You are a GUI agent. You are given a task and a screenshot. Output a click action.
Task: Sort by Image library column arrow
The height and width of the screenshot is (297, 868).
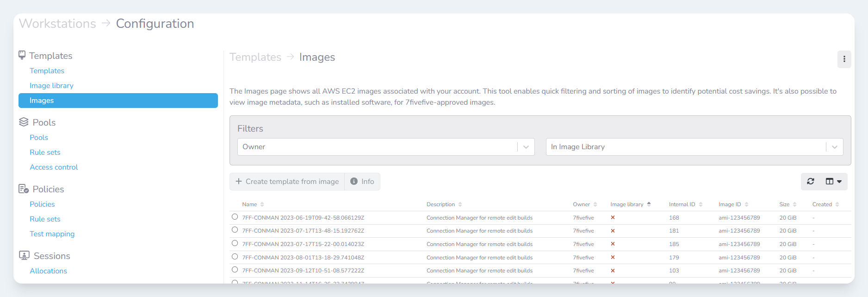[649, 204]
